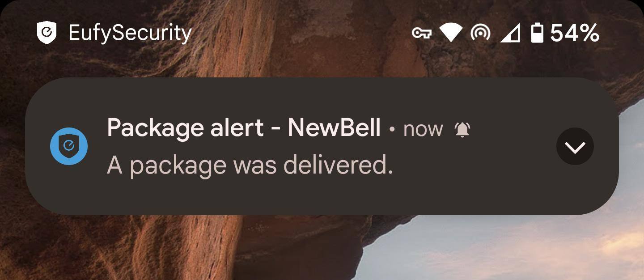Screen dimensions: 644x280
Task: Tap the Wi-Fi signal status icon
Action: 450,33
